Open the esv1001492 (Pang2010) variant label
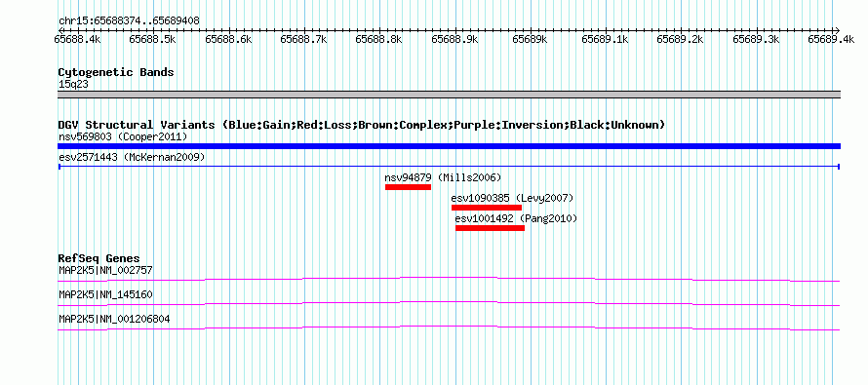 point(516,218)
